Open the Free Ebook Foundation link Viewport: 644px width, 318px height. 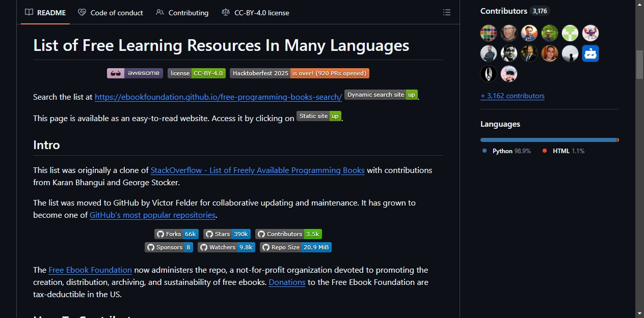point(90,270)
